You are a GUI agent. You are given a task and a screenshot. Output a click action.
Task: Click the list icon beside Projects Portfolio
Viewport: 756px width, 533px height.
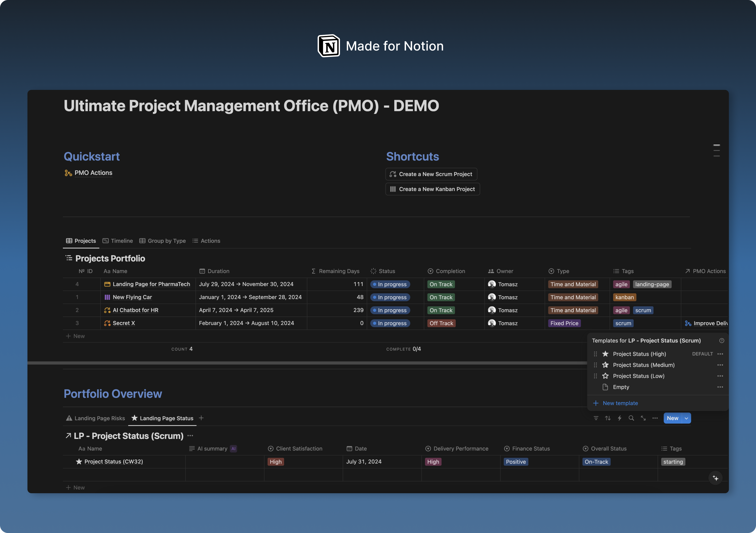click(x=69, y=258)
